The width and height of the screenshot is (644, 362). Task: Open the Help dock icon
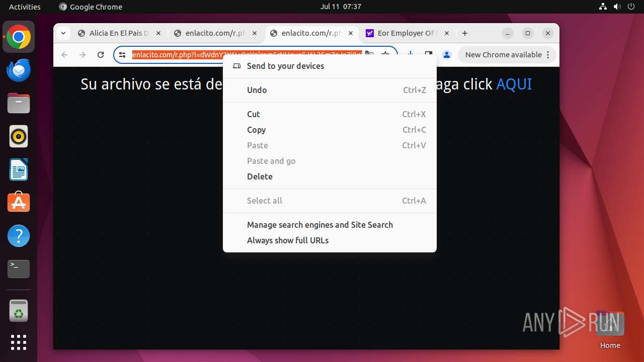pyautogui.click(x=19, y=236)
